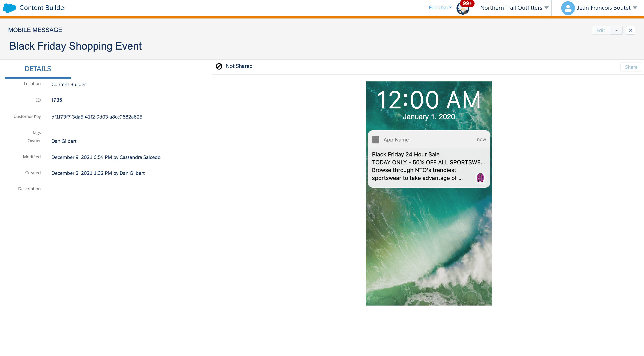Select the DETAILS tab

38,69
